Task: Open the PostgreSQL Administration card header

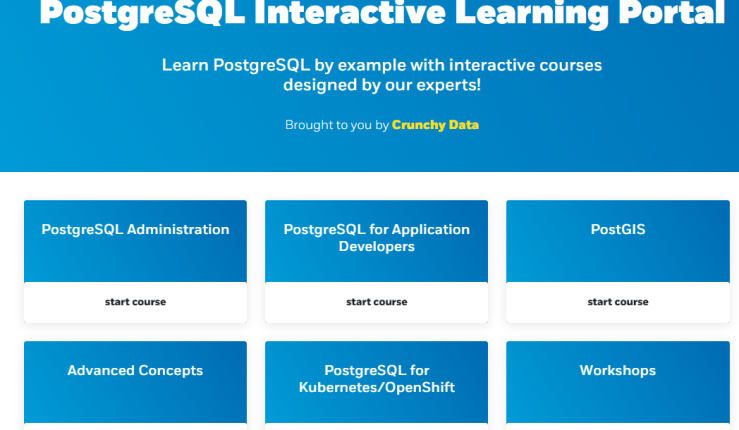Action: [x=135, y=241]
